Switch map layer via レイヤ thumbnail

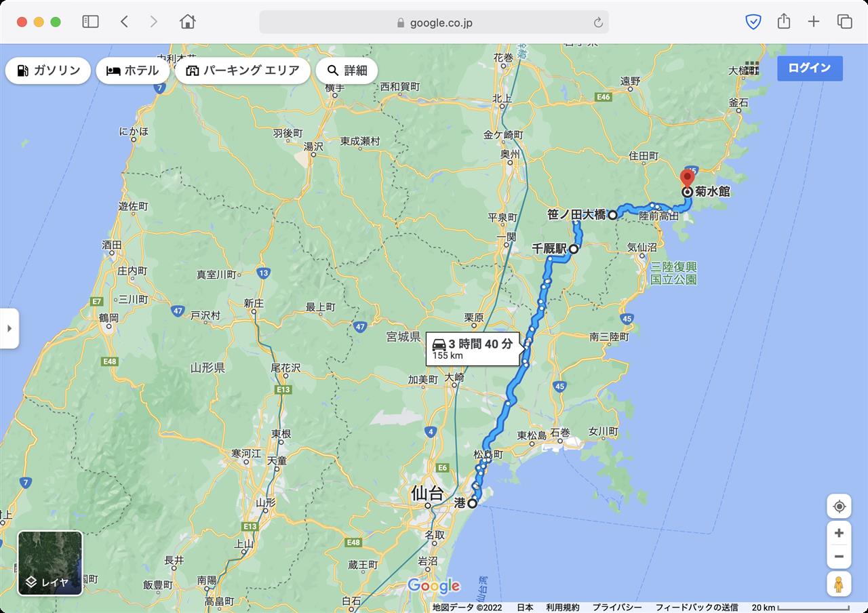click(x=50, y=563)
